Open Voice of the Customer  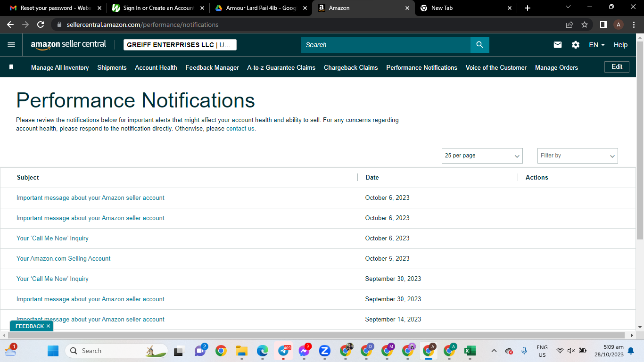pos(496,67)
